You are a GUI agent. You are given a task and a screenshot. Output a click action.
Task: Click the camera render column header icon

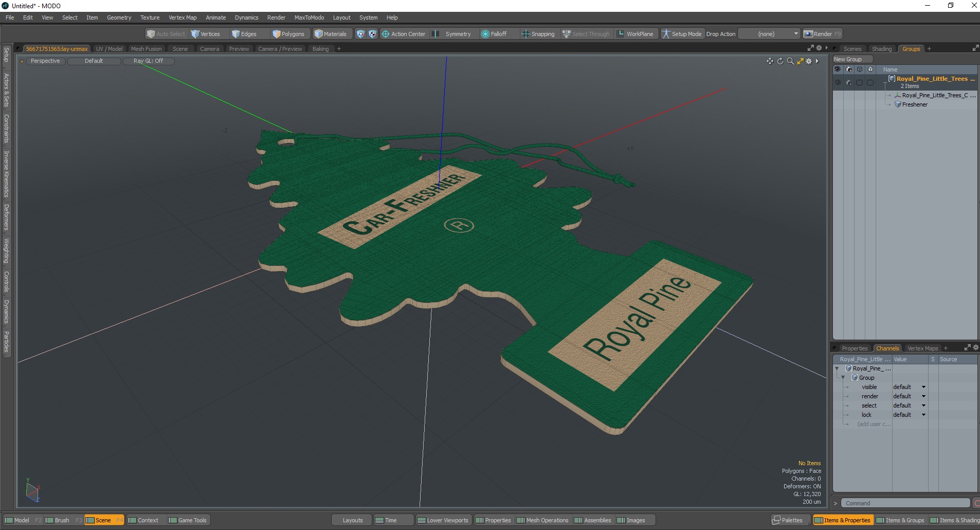coord(849,69)
